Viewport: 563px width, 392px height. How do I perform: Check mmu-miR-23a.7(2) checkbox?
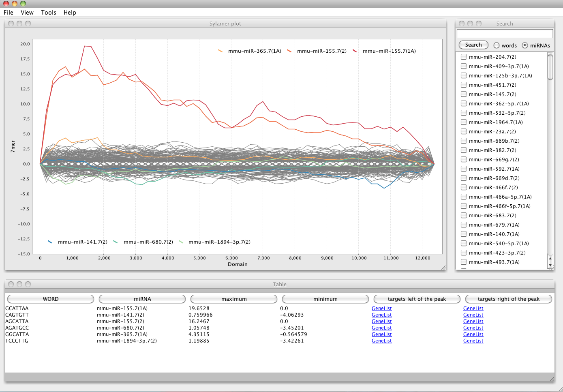point(464,131)
